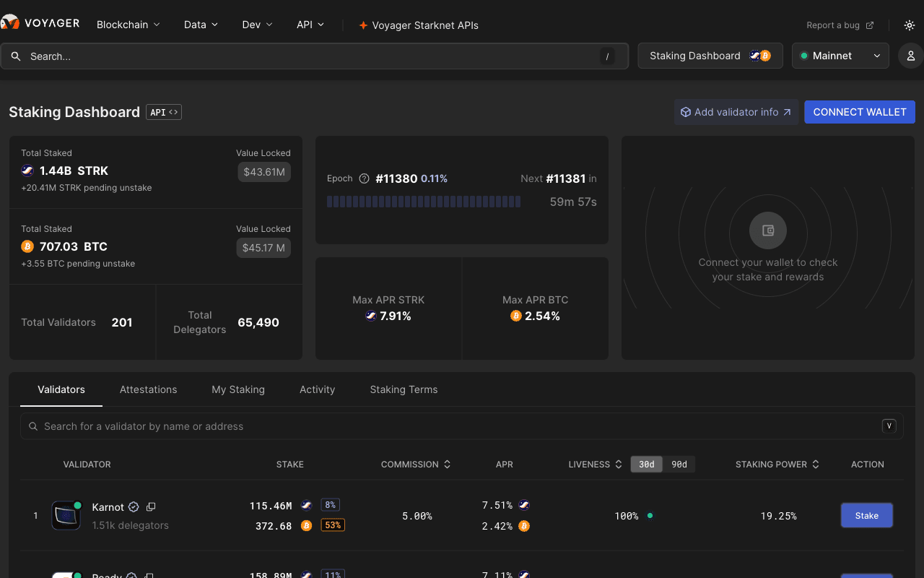Click the $43.61M value locked badge
The width and height of the screenshot is (924, 578).
(264, 172)
